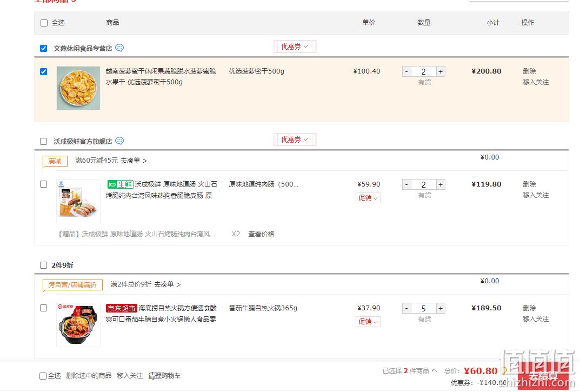Delete 沃成极鲜 原味地道肠 from the cart
The height and width of the screenshot is (392, 580).
(529, 184)
